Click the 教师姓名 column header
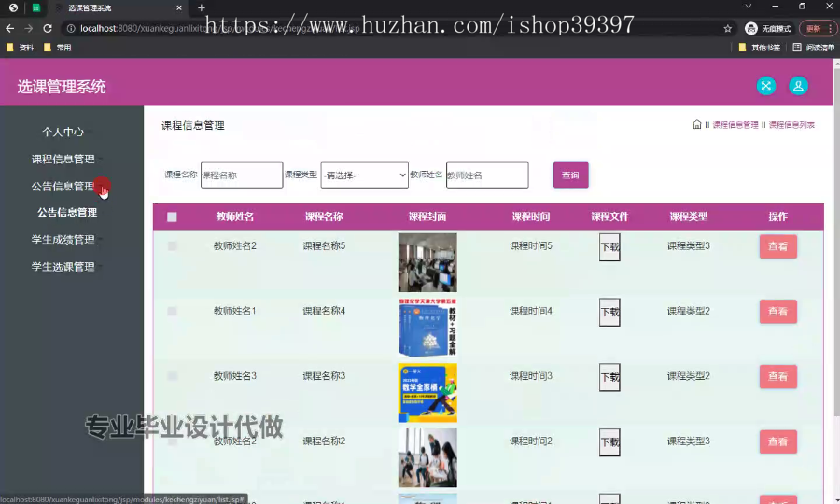The image size is (840, 504). pos(234,217)
